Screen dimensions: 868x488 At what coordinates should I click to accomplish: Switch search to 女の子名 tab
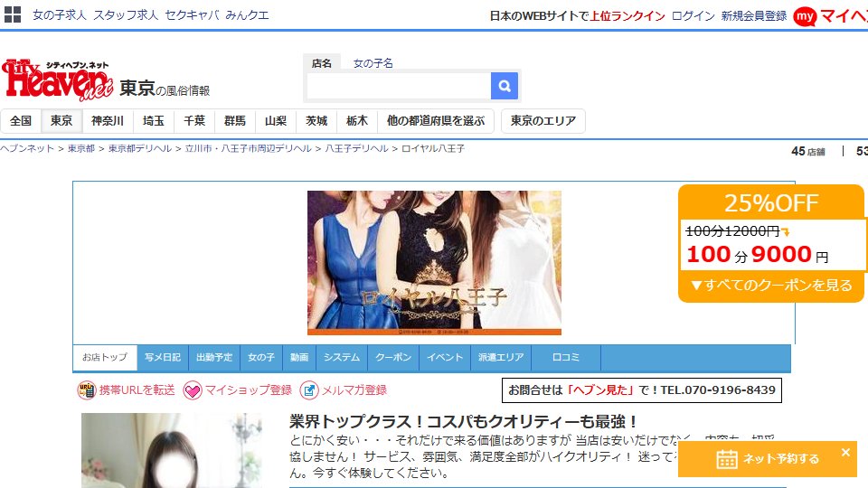pyautogui.click(x=373, y=63)
